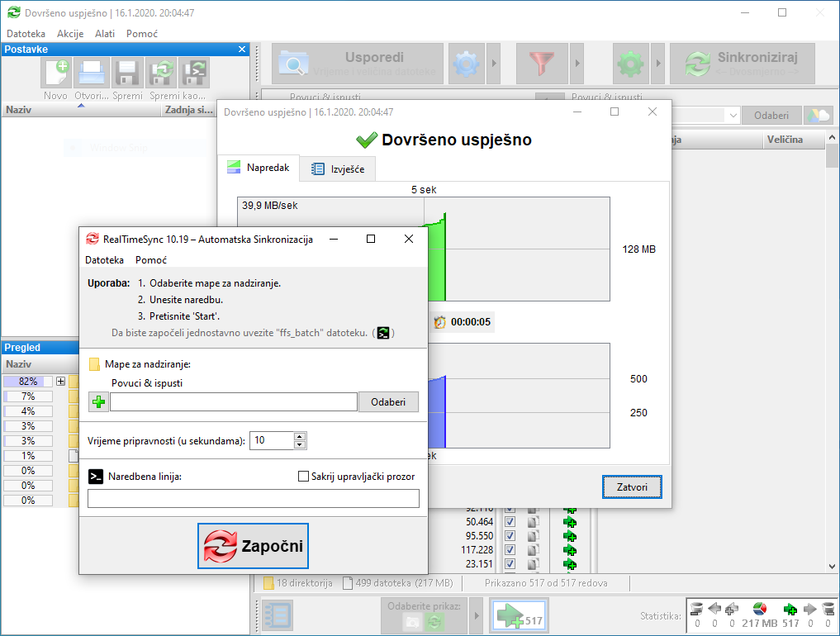Open folder path history dropdown near Odaberi
Screen dimensions: 840x636
pyautogui.click(x=733, y=116)
